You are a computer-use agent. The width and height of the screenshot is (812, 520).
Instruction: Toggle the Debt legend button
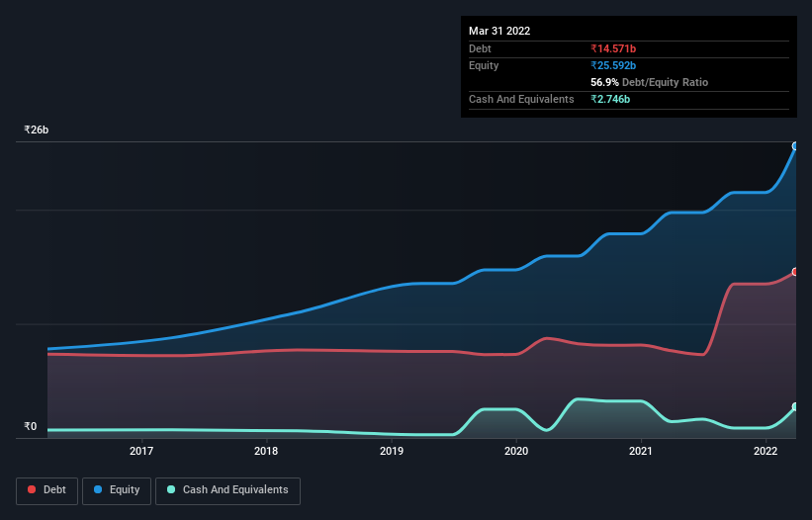[46, 490]
